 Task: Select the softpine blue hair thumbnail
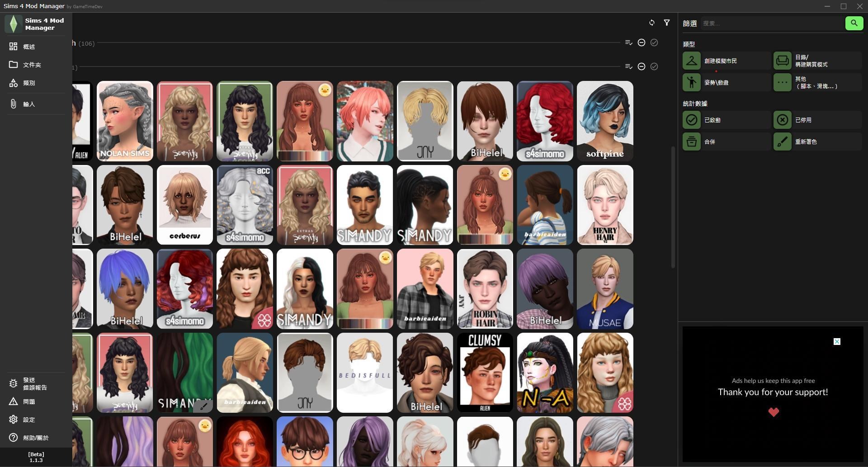click(x=605, y=121)
